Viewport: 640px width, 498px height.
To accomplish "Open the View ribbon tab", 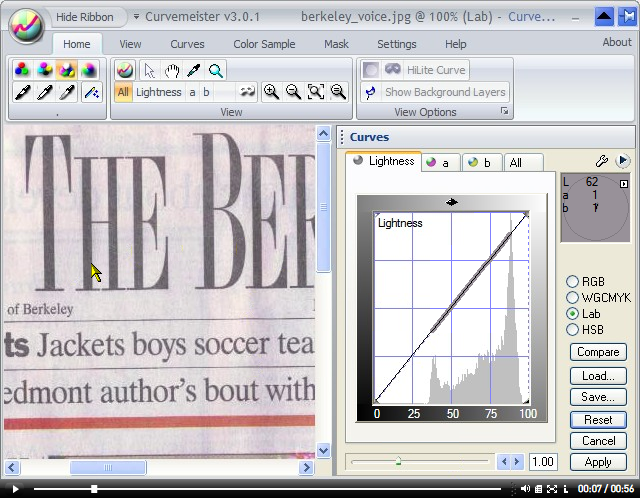I will pos(130,44).
